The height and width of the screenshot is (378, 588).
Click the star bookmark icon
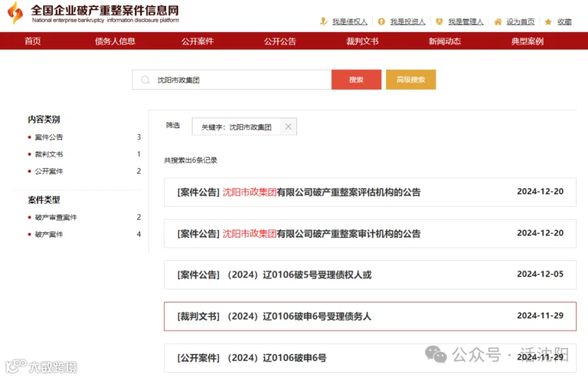pos(548,22)
